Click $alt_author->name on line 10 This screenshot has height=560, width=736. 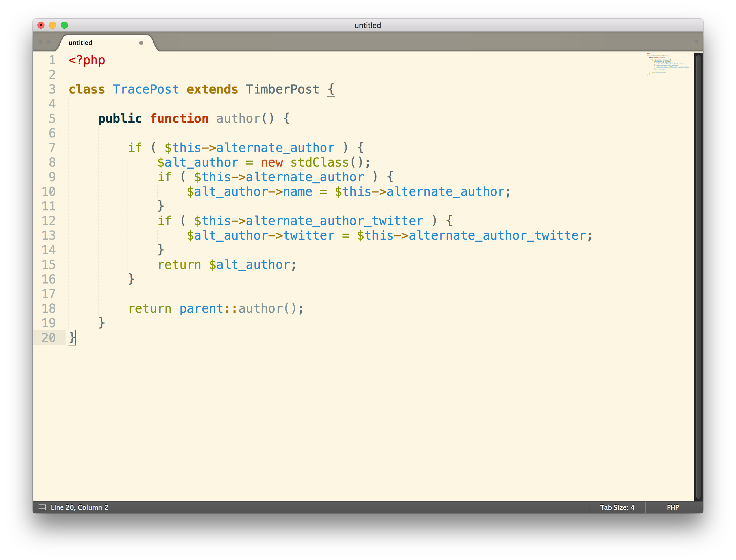250,192
